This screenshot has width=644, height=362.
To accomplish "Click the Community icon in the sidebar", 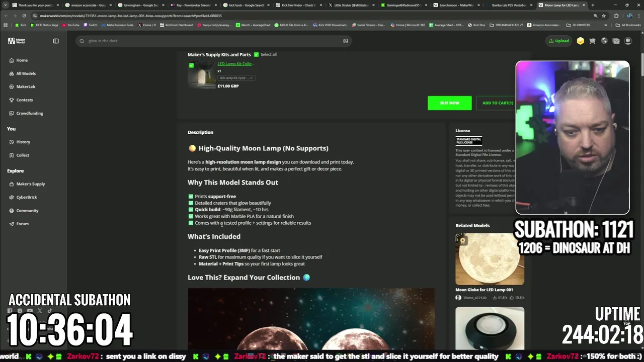I will pyautogui.click(x=12, y=211).
